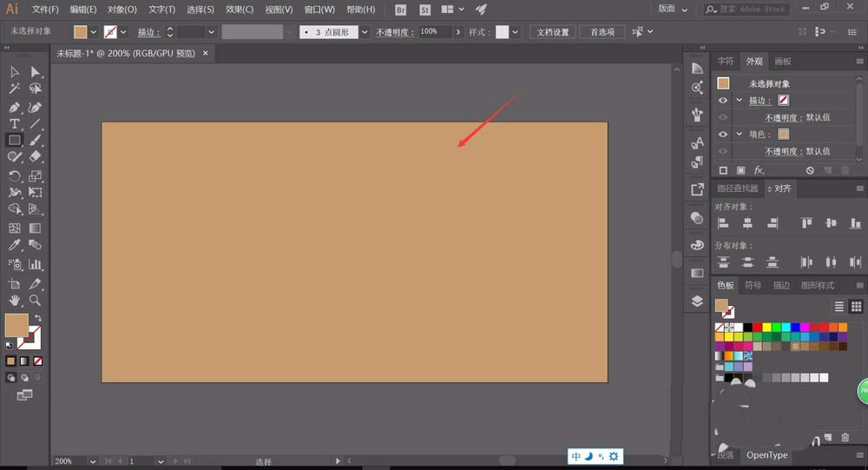Pick the red swatch in the swatches panel
The width and height of the screenshot is (868, 470).
(758, 328)
